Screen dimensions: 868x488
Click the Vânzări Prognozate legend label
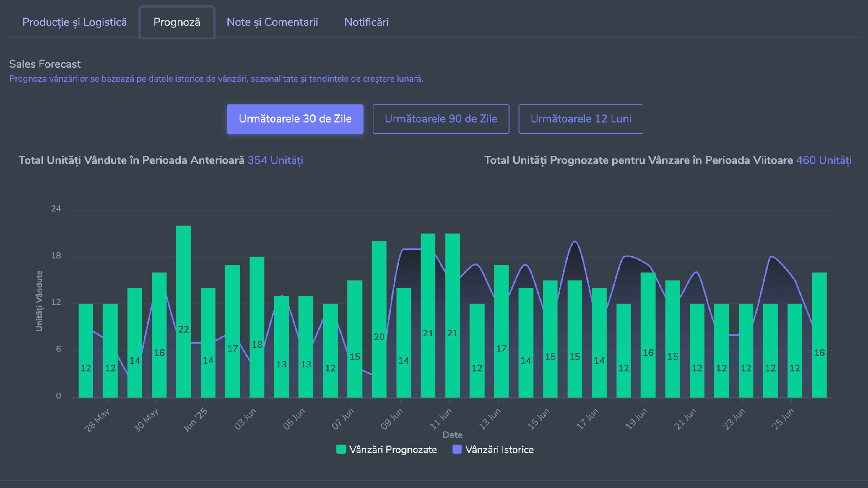click(393, 450)
